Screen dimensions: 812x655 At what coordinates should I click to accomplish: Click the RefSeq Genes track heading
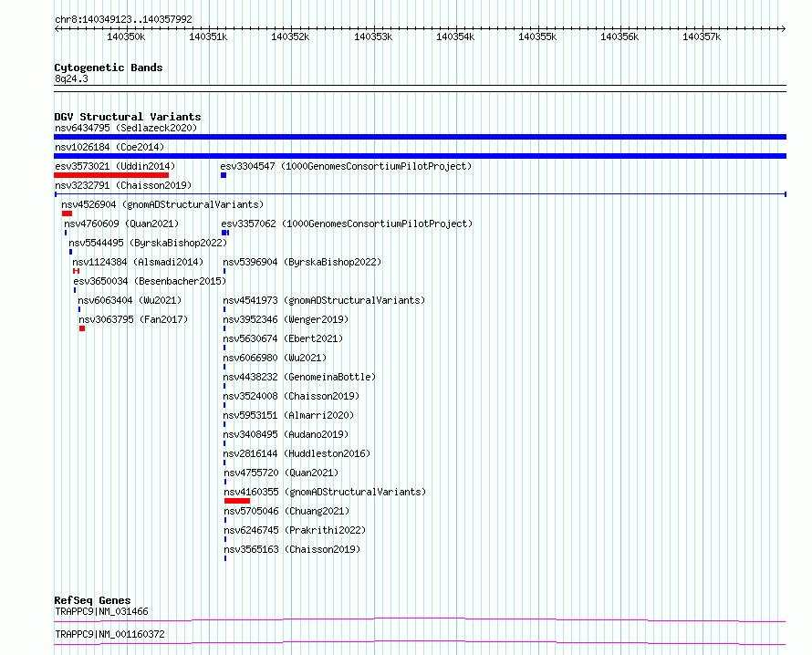pyautogui.click(x=92, y=600)
